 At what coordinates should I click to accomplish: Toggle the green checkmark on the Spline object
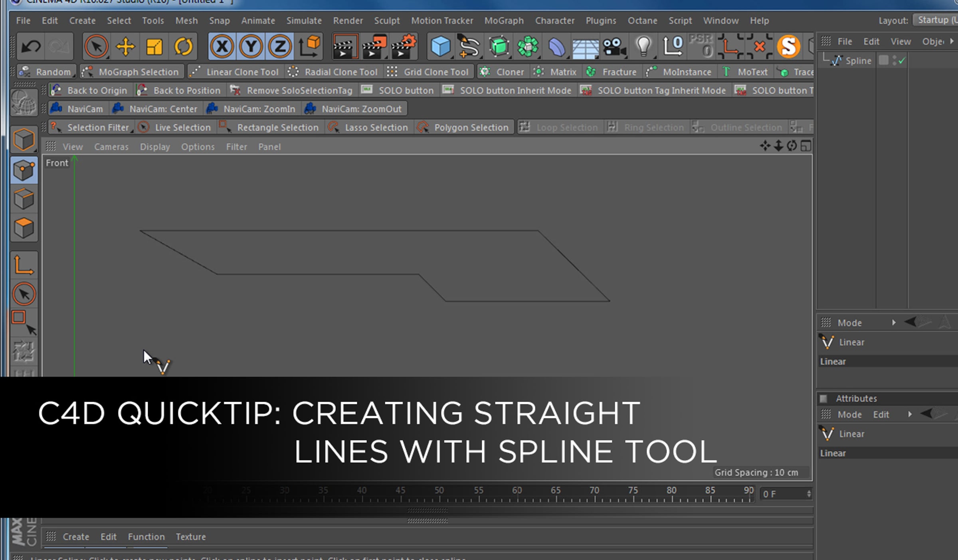902,61
